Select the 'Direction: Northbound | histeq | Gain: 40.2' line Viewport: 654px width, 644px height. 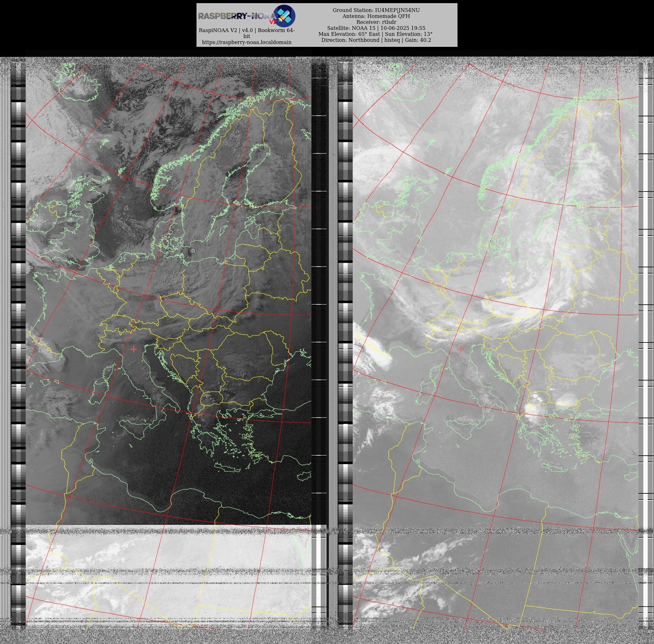(x=376, y=40)
